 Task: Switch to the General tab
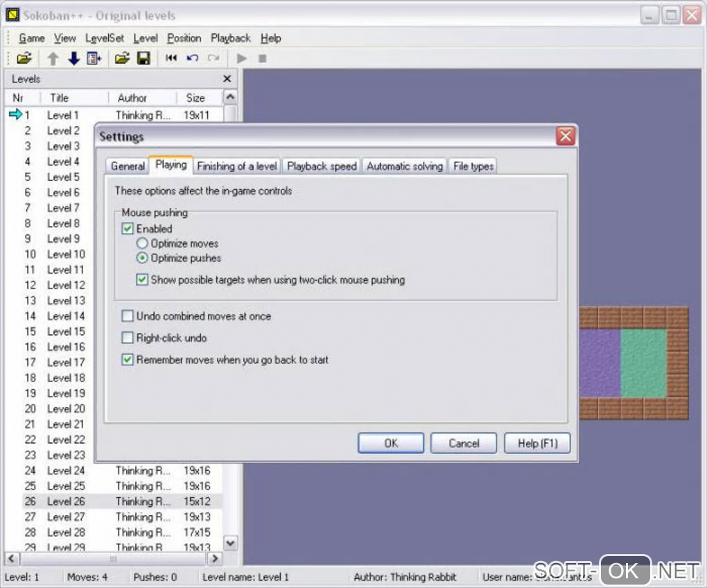128,166
